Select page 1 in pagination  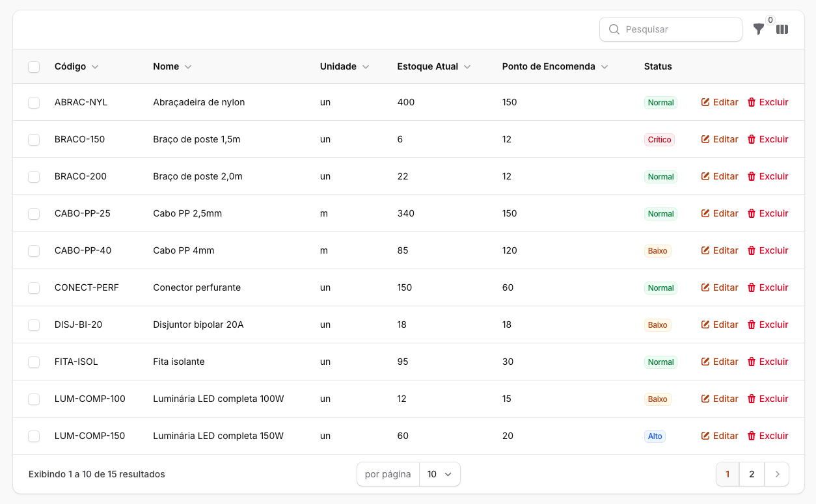(x=728, y=474)
